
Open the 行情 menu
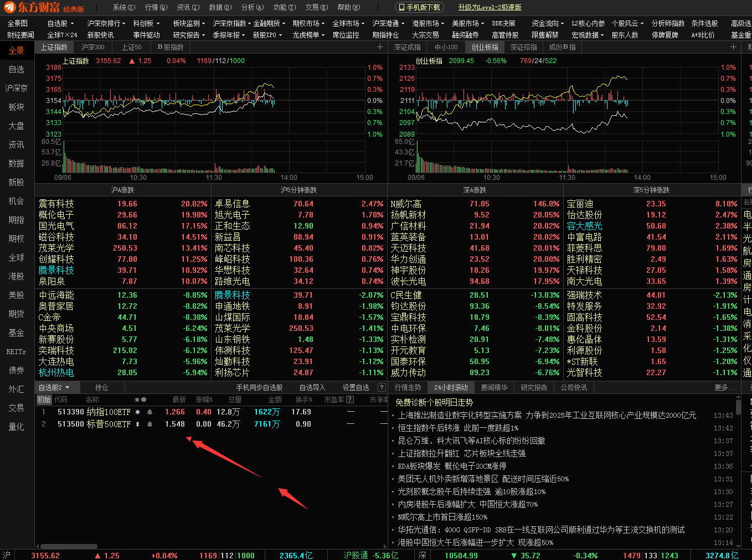click(x=156, y=7)
